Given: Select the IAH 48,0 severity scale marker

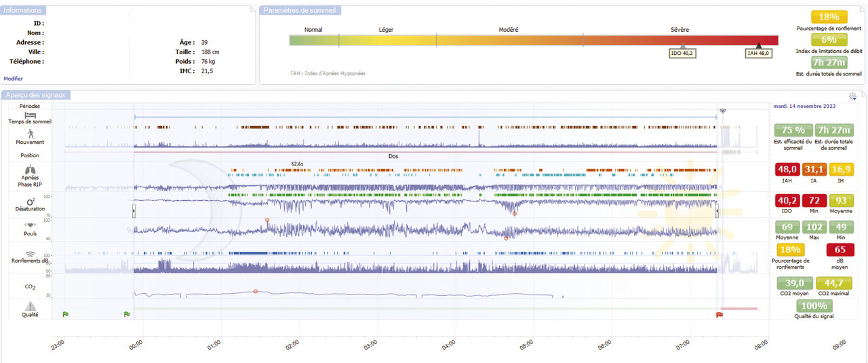Looking at the screenshot, I should pyautogui.click(x=759, y=53).
